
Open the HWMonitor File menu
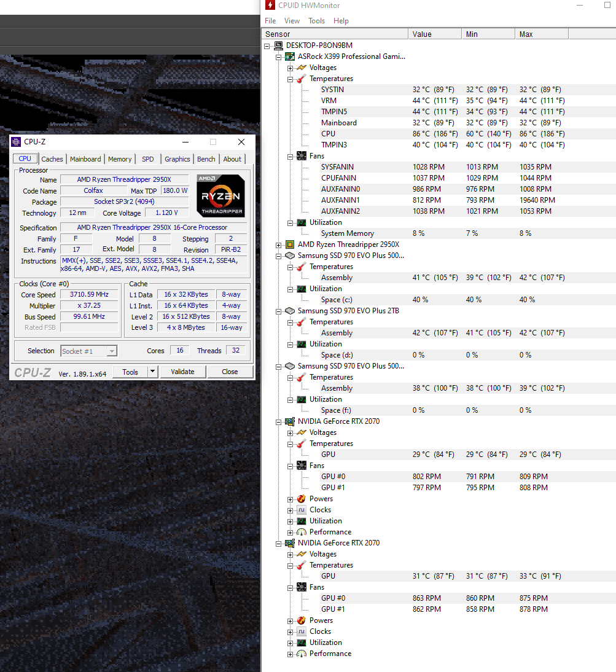[x=270, y=20]
